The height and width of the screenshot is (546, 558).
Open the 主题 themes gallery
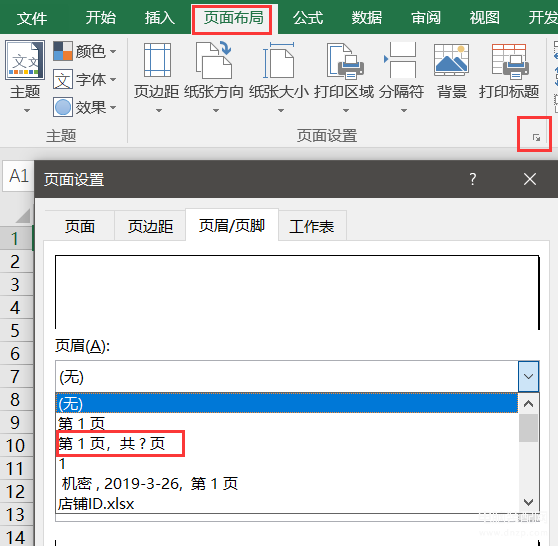click(x=25, y=76)
